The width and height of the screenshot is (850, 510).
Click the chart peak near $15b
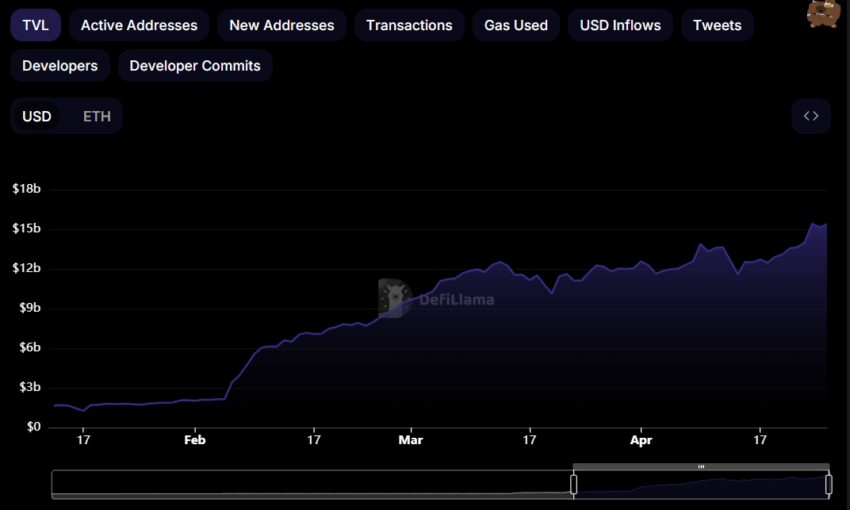pos(814,223)
